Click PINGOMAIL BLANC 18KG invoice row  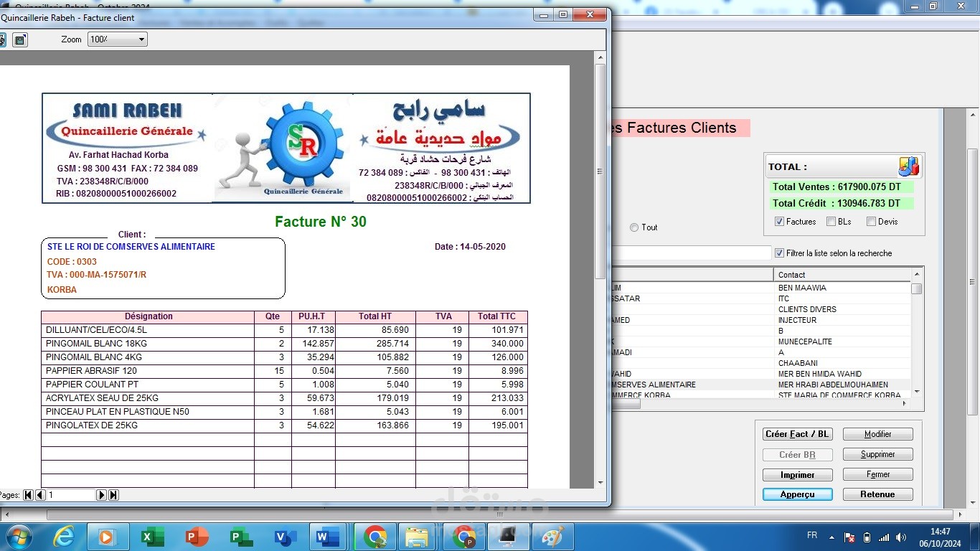tap(284, 344)
